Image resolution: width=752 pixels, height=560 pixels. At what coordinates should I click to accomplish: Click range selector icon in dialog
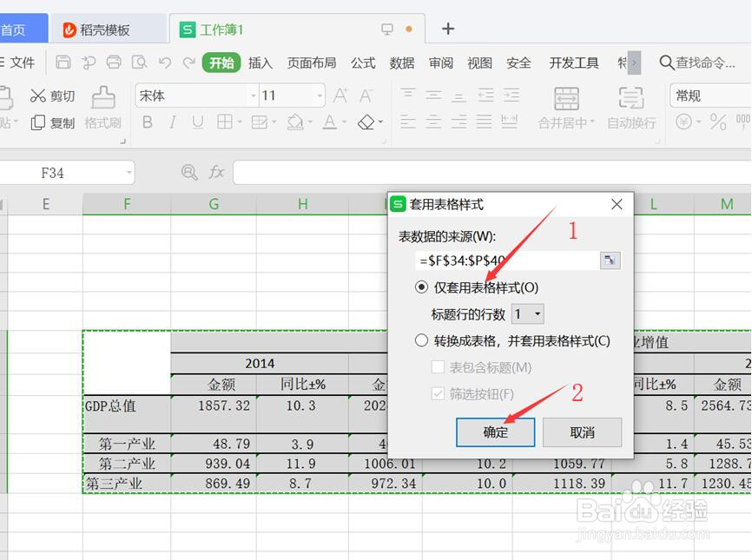pyautogui.click(x=610, y=260)
